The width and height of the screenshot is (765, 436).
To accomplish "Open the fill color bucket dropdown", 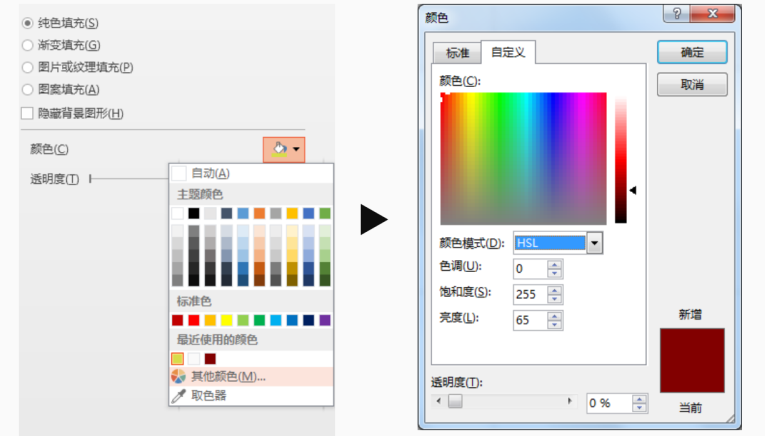I will (x=284, y=149).
